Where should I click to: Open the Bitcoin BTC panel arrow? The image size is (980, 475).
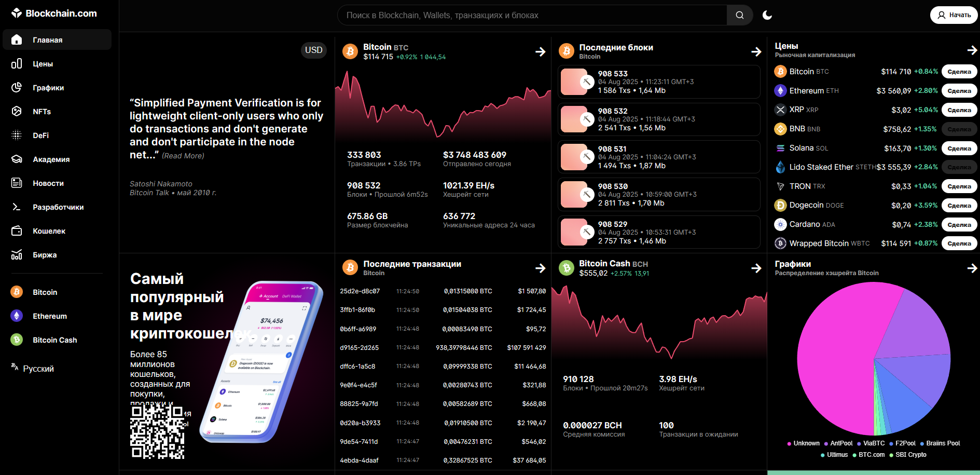[x=540, y=51]
